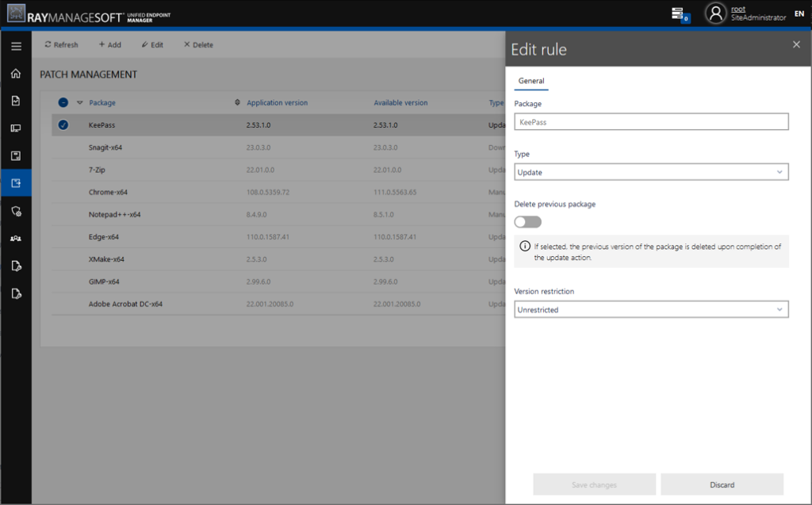Go to the Home sidebar icon

(16, 74)
